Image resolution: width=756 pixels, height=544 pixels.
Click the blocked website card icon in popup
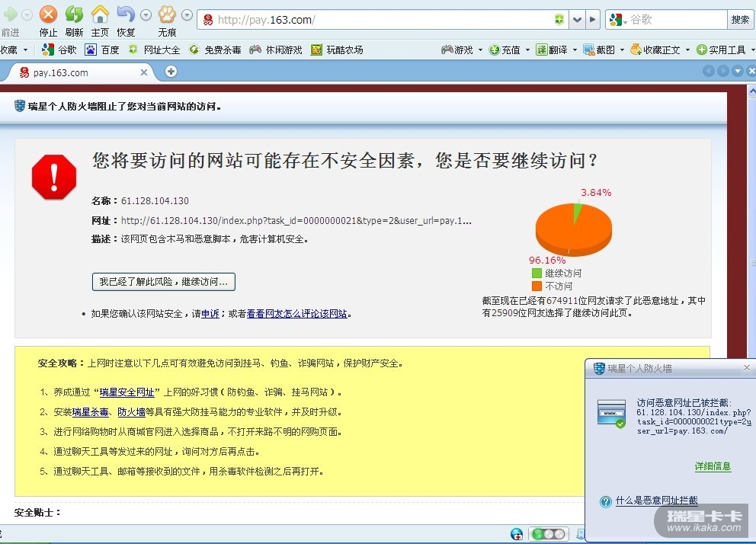pos(611,414)
